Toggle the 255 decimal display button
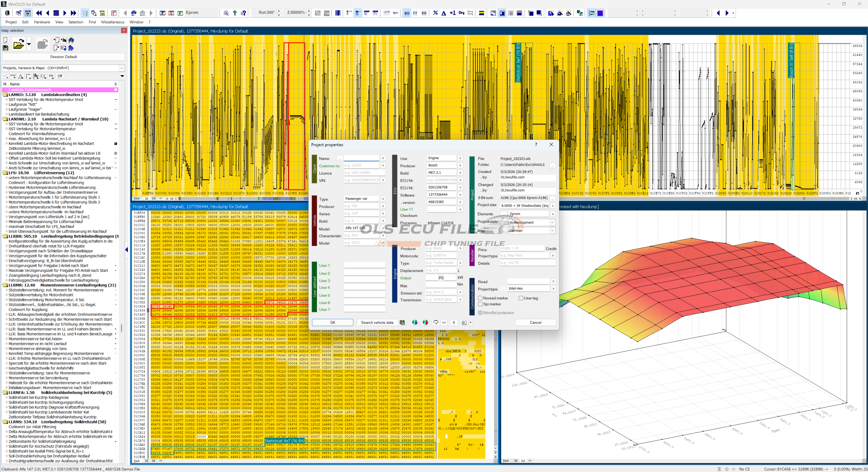 click(x=407, y=13)
